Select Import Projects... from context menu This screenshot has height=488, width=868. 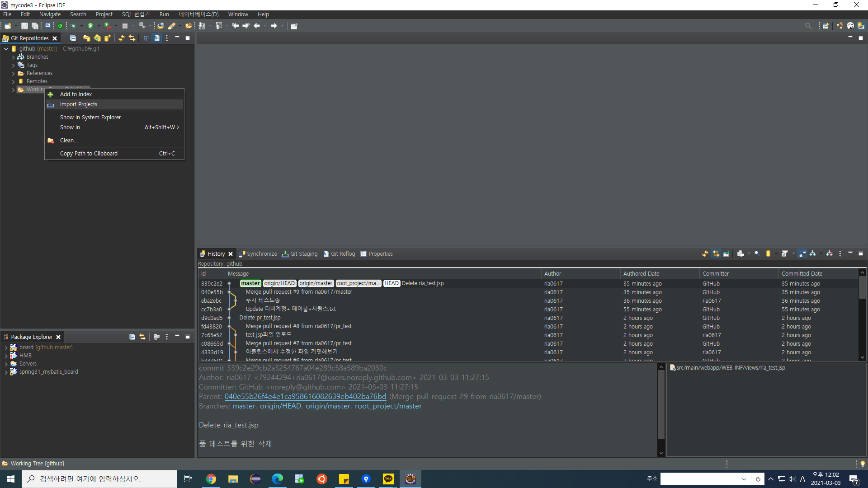click(x=80, y=104)
